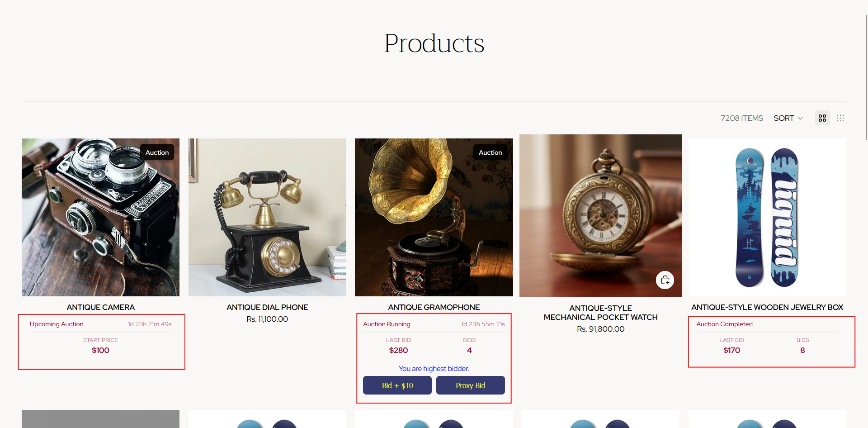This screenshot has width=868, height=428.
Task: Open the SORT dropdown label
Action: coord(783,118)
